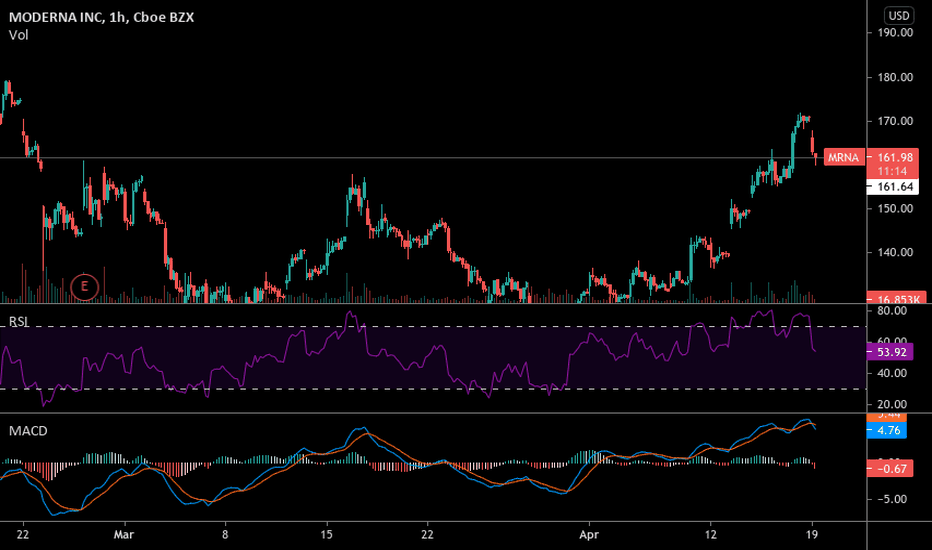Click the 170.00 price axis label

pos(895,121)
